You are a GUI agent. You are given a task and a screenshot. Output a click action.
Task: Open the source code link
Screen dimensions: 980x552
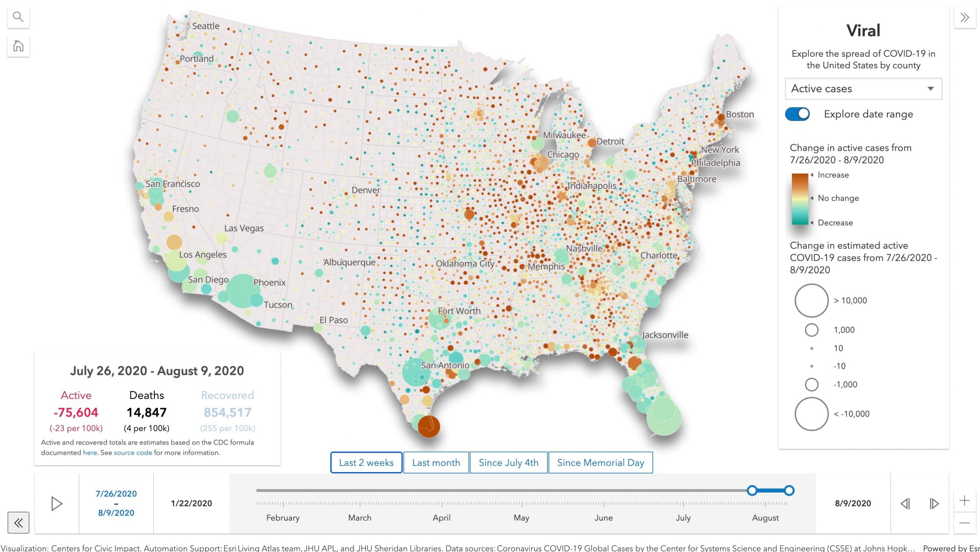[x=132, y=453]
